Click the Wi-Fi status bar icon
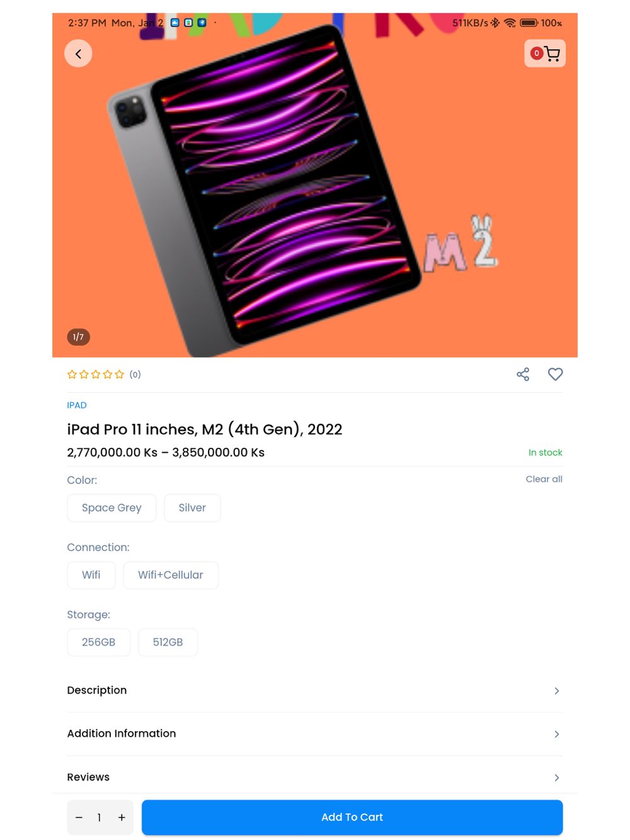This screenshot has height=840, width=630. click(510, 23)
